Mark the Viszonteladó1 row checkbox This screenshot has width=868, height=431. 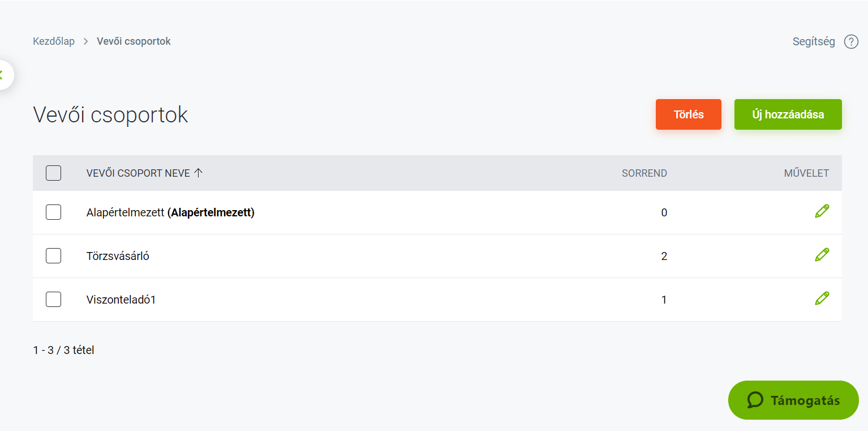53,300
